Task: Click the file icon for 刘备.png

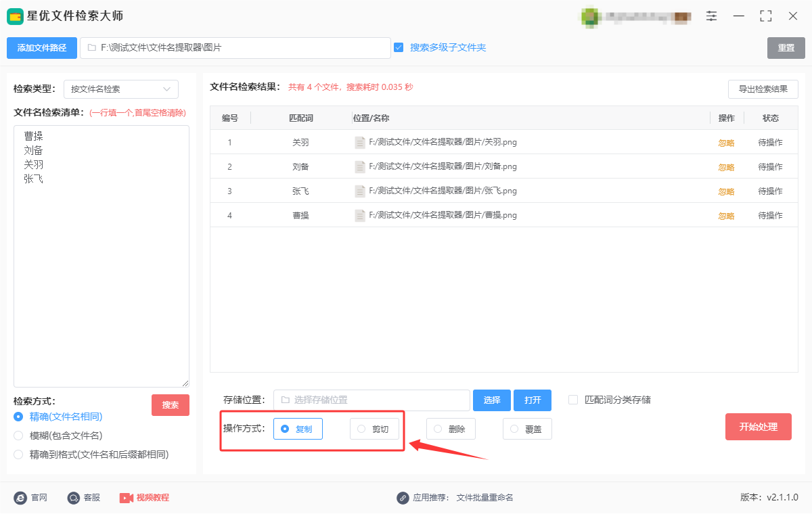Action: click(x=360, y=167)
